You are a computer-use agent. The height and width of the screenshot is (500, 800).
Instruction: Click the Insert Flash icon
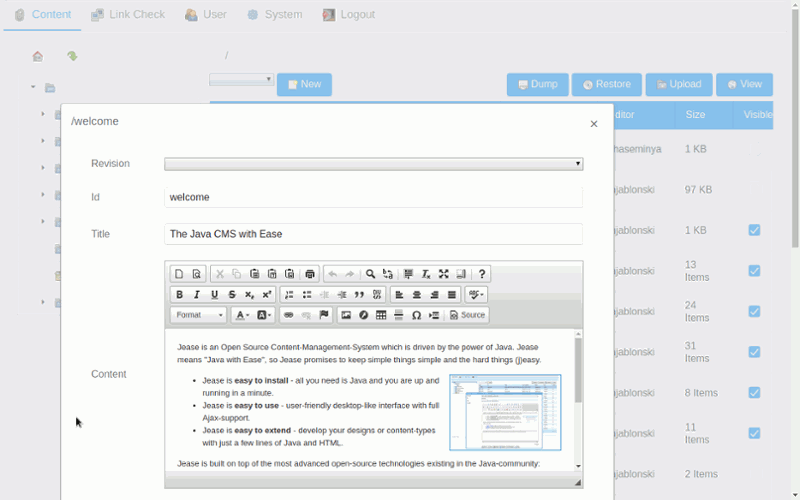click(363, 315)
